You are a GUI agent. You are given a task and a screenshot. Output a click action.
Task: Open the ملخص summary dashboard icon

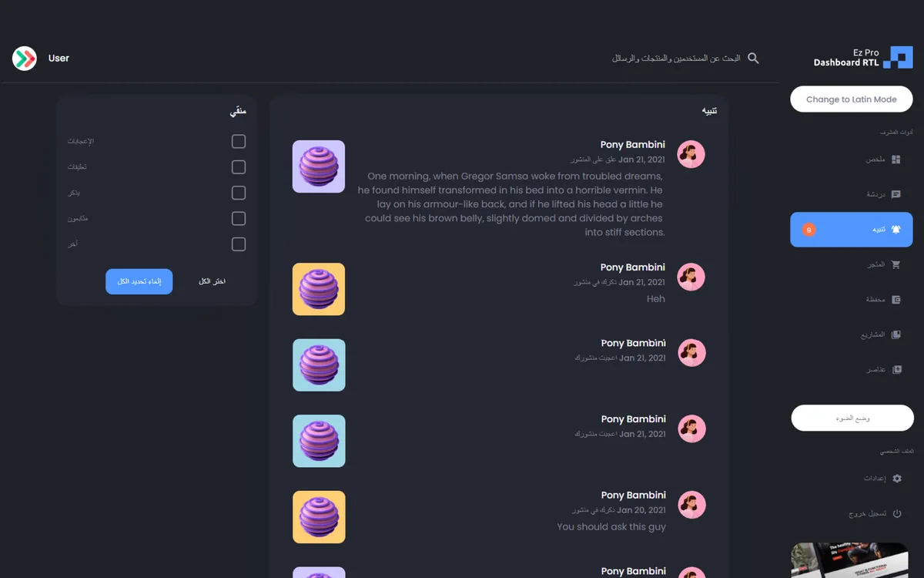tap(896, 160)
